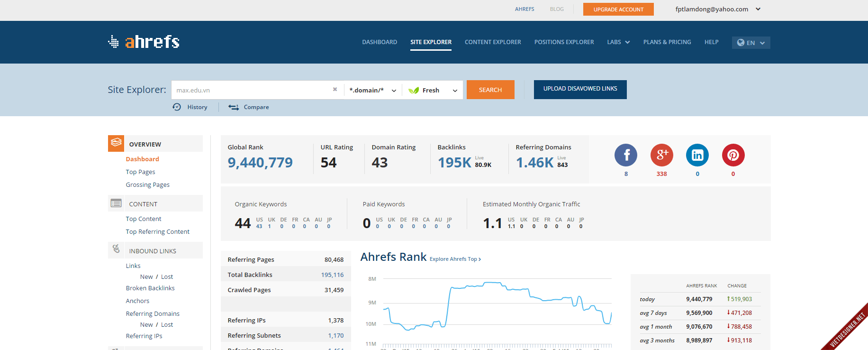Open the EN language dropdown

[751, 43]
